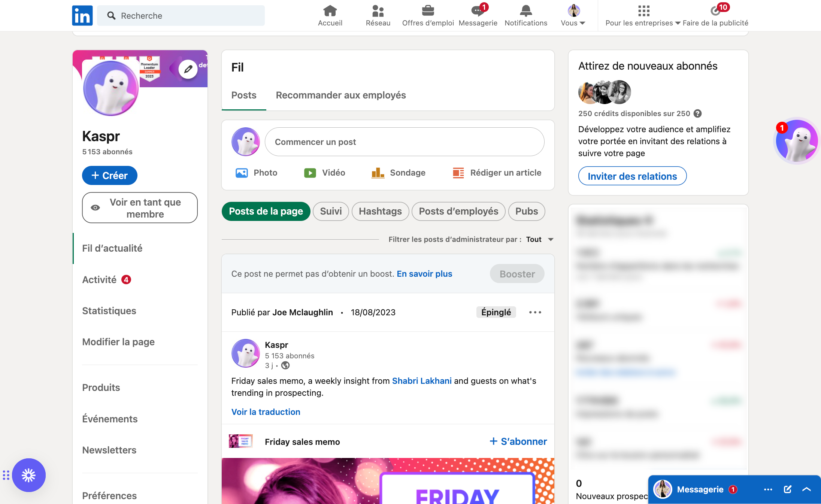Image resolution: width=821 pixels, height=504 pixels.
Task: Click Inviter des relations button
Action: pos(632,176)
